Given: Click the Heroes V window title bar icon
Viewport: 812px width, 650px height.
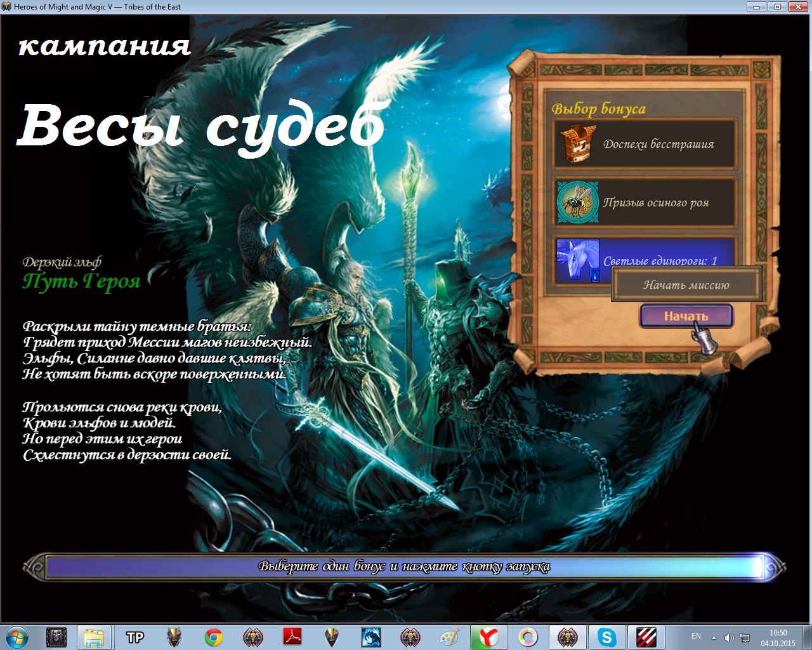Looking at the screenshot, I should click(6, 7).
